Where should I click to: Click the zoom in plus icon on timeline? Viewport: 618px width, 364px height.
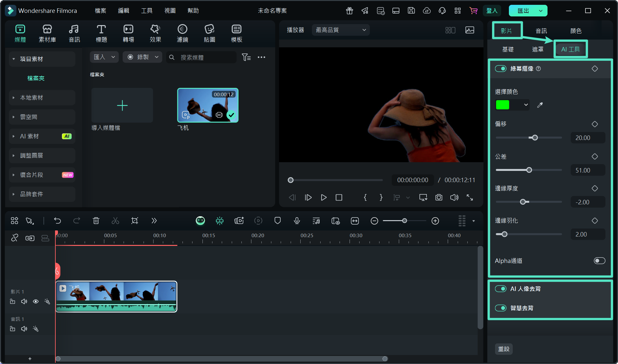[435, 221]
